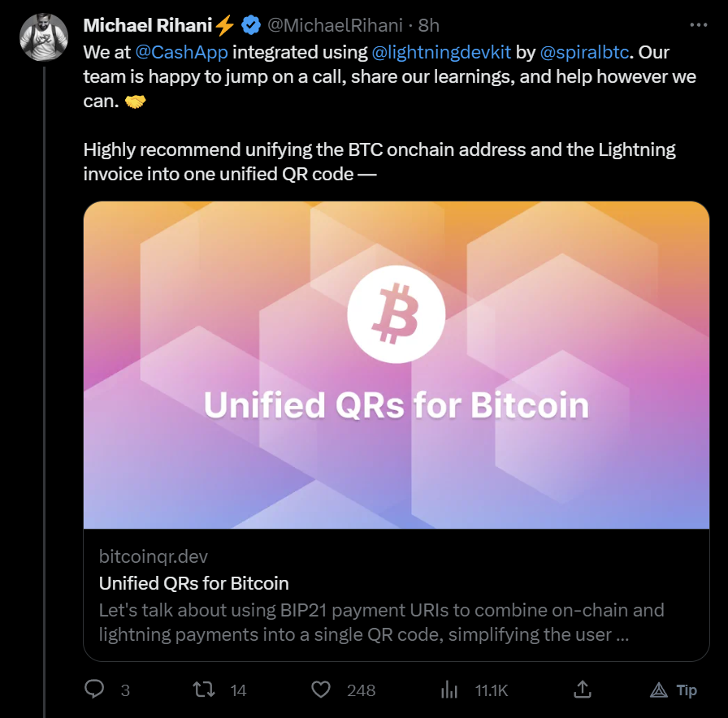Viewport: 728px width, 718px height.
Task: Click the retweet arrows icon
Action: pyautogui.click(x=203, y=690)
